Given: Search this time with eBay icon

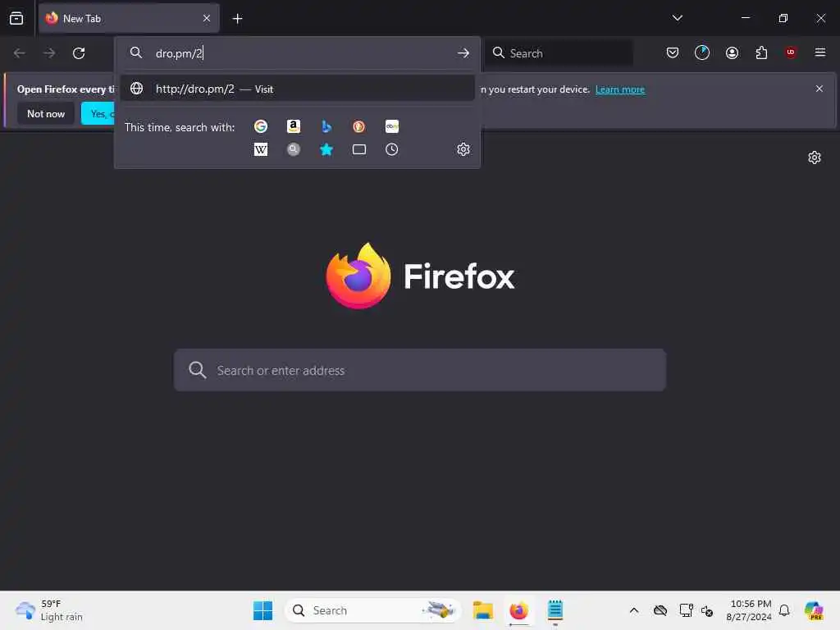Looking at the screenshot, I should (391, 126).
